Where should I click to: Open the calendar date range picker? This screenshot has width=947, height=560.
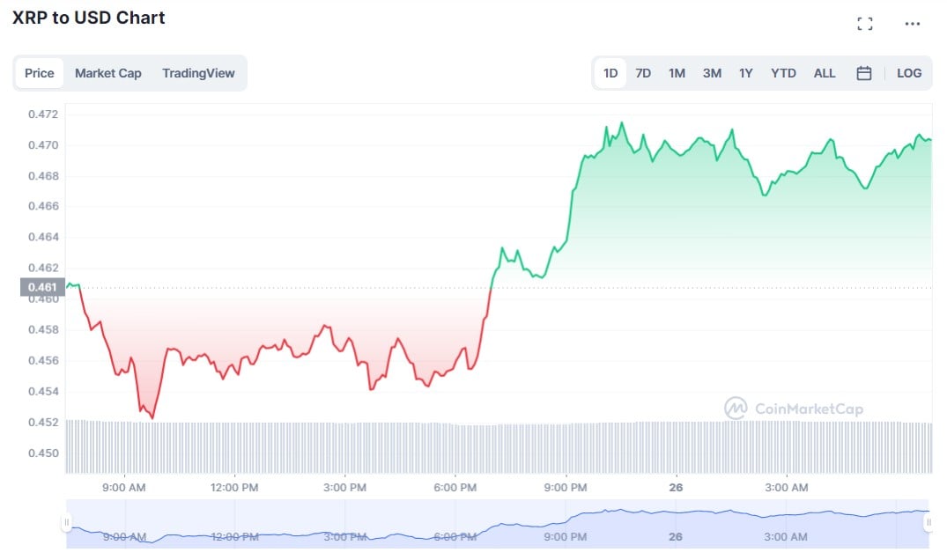[x=864, y=73]
